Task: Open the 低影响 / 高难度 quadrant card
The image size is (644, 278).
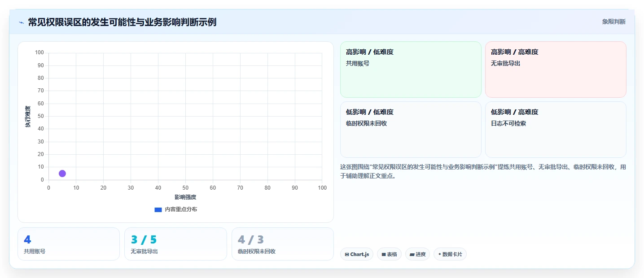Action: [x=556, y=130]
